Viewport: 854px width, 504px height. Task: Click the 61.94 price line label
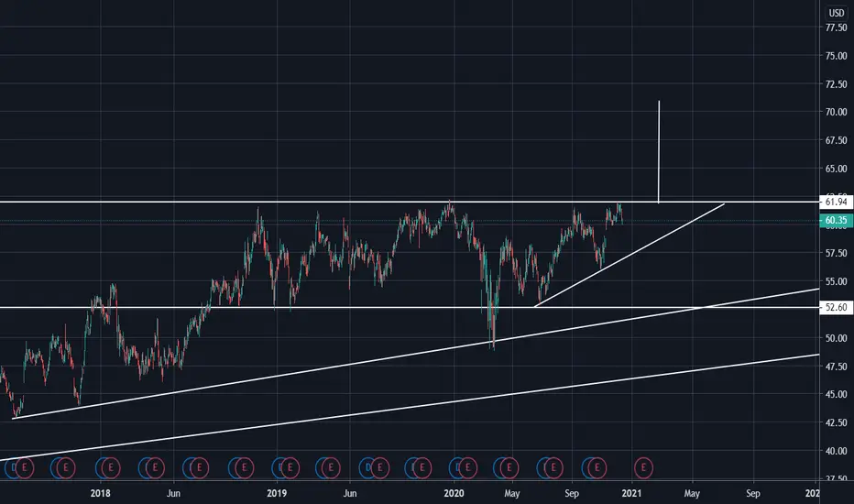tap(836, 203)
